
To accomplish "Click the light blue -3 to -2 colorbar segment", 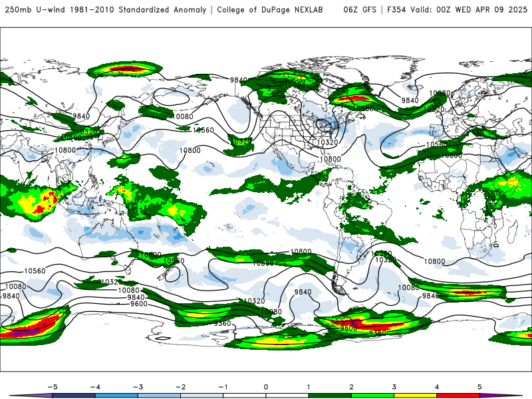I will pyautogui.click(x=159, y=396).
